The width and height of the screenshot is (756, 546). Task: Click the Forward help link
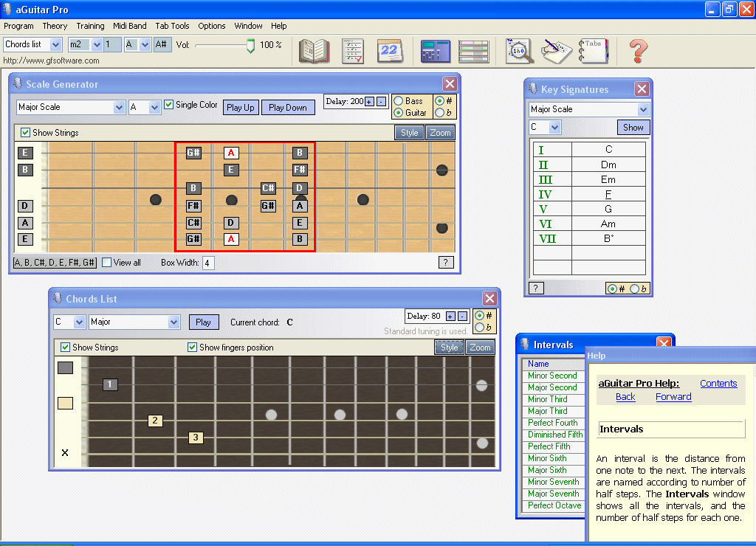[x=673, y=397]
